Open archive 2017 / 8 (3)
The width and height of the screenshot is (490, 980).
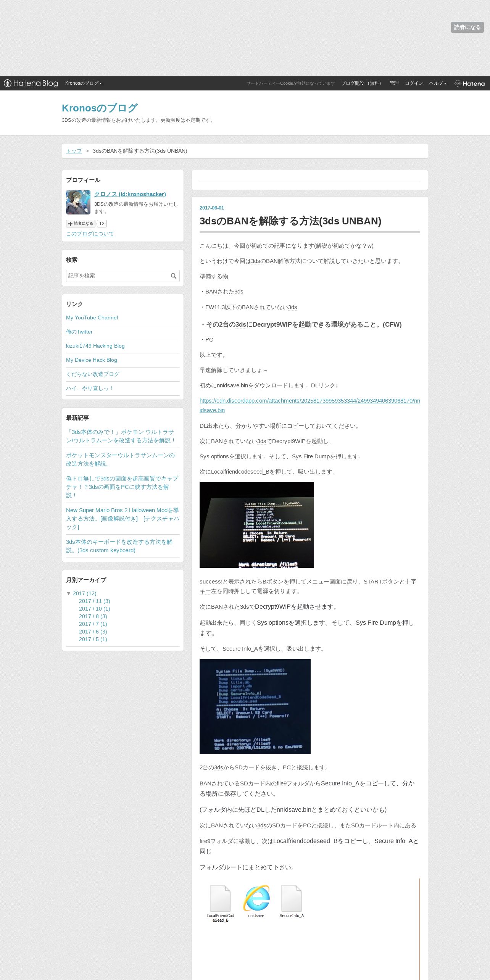(x=93, y=616)
